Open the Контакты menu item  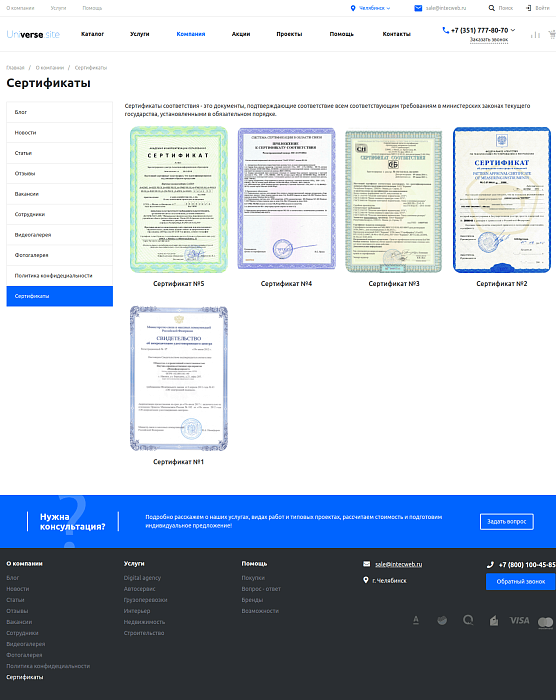[397, 34]
